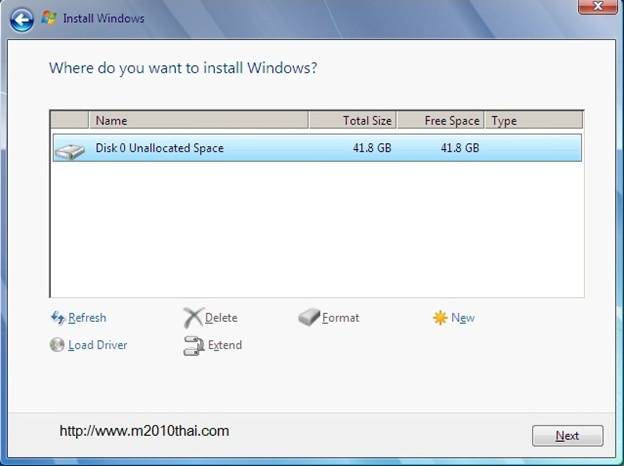624x466 pixels.
Task: Select the Disk 0 Unallocated Space row
Action: (317, 148)
